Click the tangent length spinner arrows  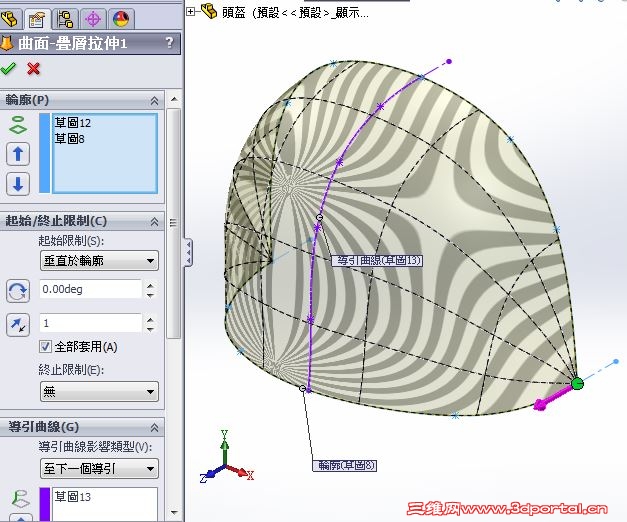coord(150,324)
